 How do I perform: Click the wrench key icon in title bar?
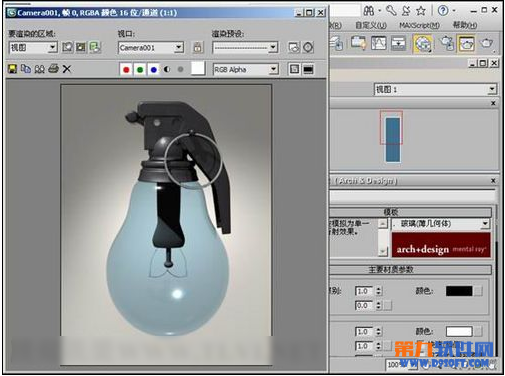391,11
